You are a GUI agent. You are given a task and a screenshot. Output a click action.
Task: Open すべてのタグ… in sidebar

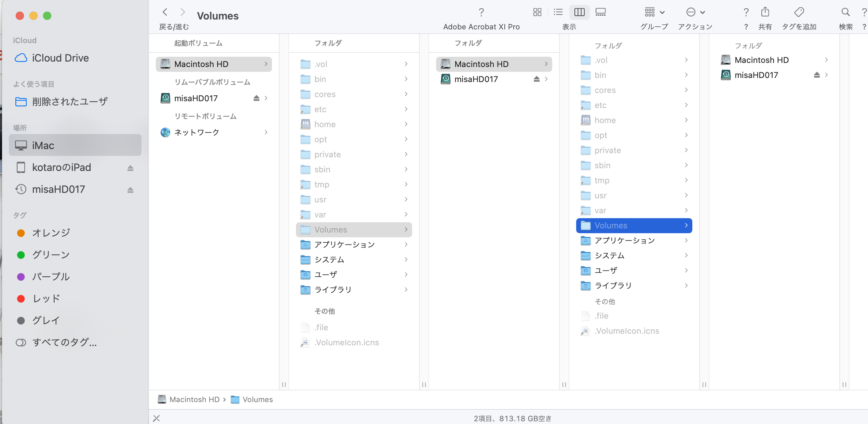coord(64,342)
